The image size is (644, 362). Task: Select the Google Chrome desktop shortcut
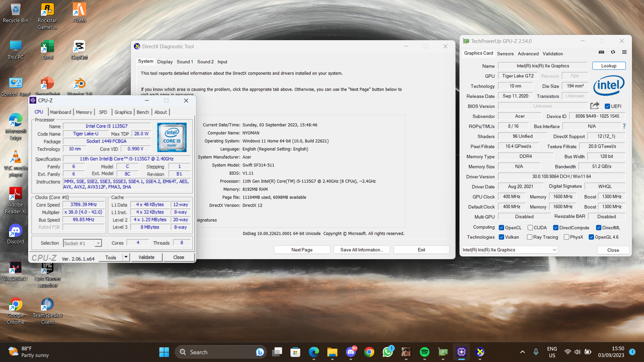point(16,311)
